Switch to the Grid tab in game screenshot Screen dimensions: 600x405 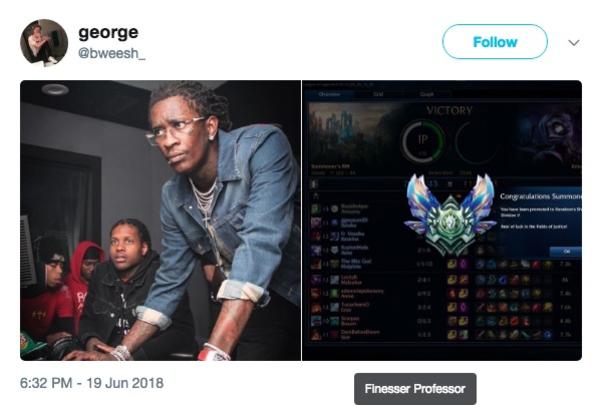(378, 94)
